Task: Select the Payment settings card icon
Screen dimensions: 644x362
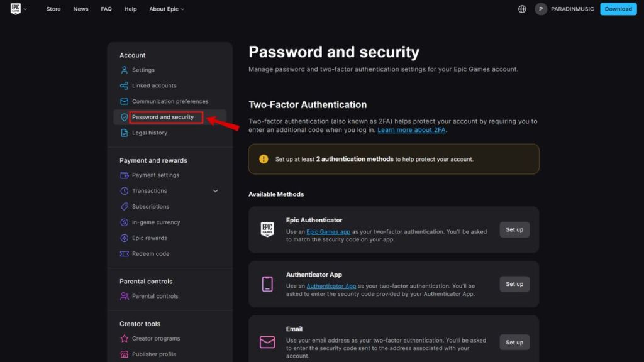Action: point(123,175)
